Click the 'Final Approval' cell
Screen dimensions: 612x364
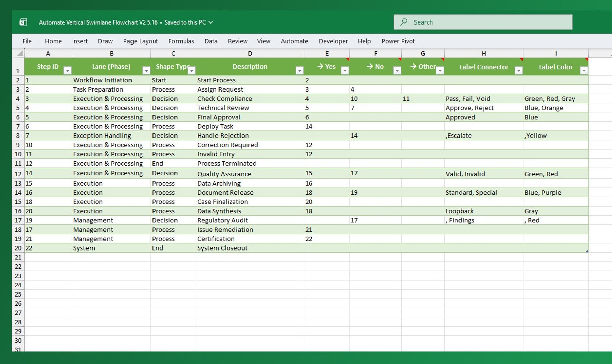pos(250,117)
